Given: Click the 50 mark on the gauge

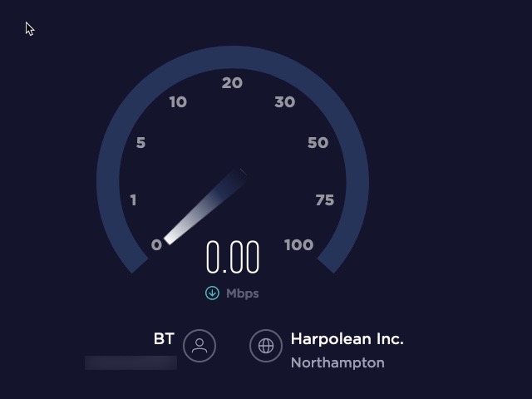Looking at the screenshot, I should [x=318, y=142].
